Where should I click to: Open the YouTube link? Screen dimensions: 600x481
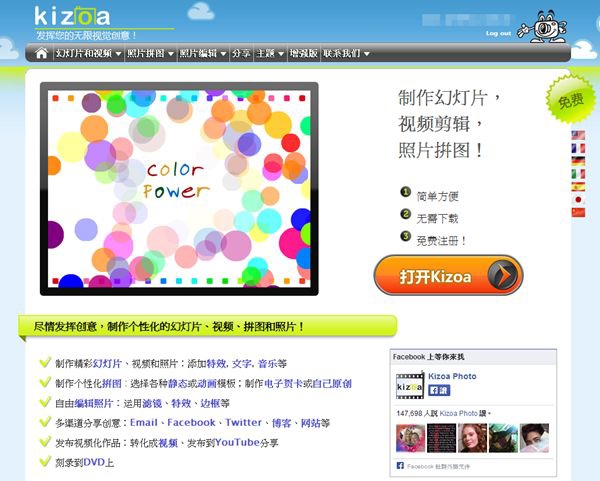pos(237,443)
